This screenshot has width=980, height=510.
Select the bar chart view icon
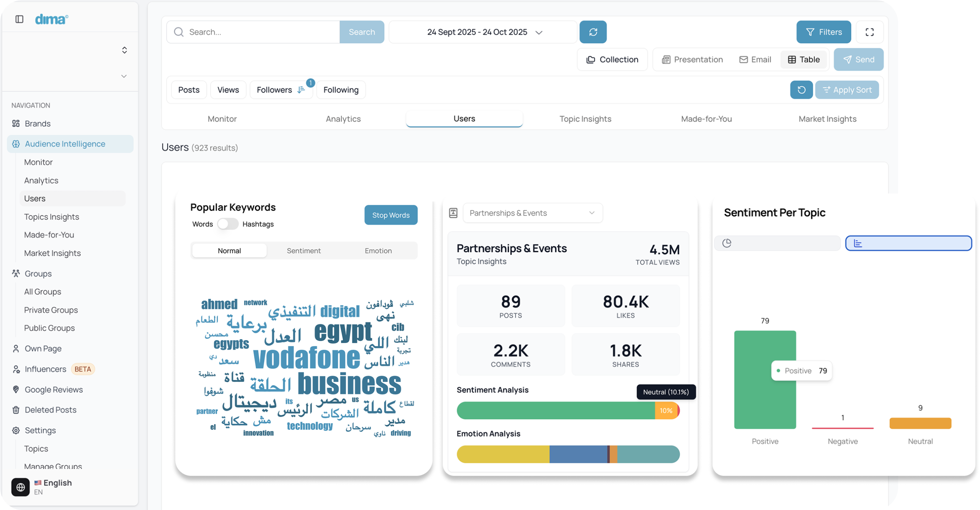click(858, 244)
